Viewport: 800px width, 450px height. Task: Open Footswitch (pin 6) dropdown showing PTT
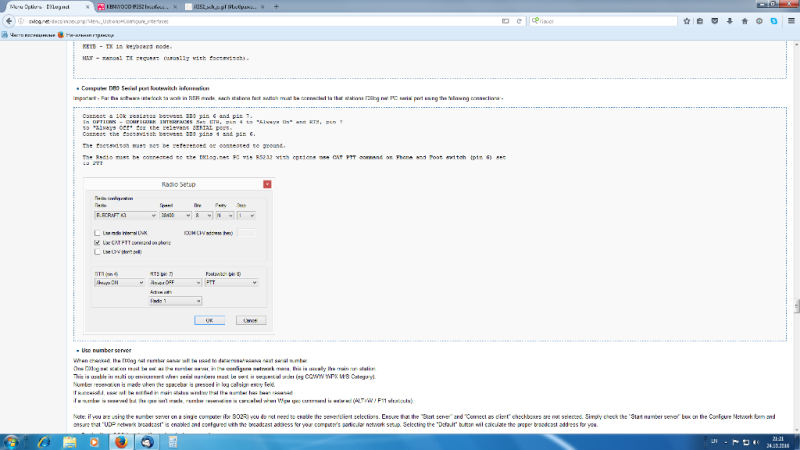pyautogui.click(x=231, y=283)
